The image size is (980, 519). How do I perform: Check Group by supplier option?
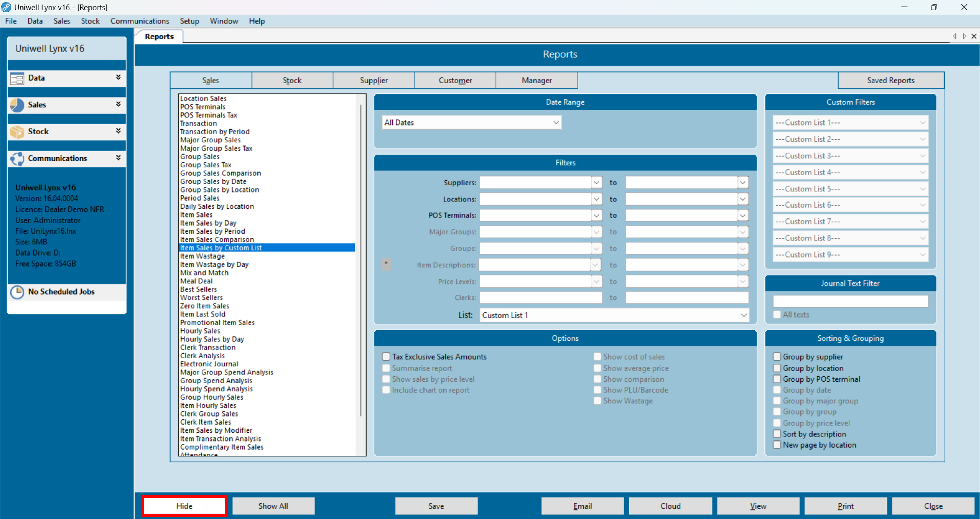(x=776, y=357)
